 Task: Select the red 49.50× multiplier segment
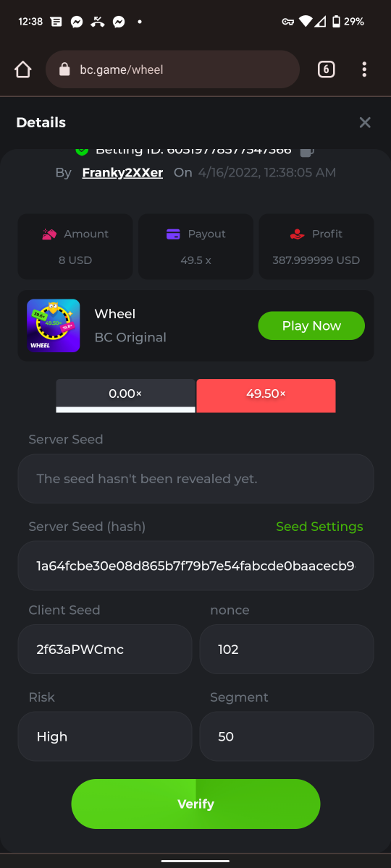coord(266,396)
